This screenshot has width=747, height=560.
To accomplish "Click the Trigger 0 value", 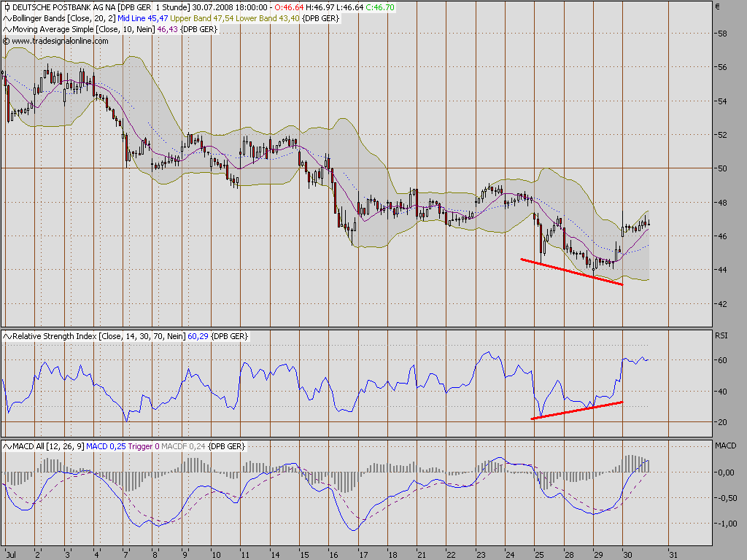I will [x=144, y=446].
